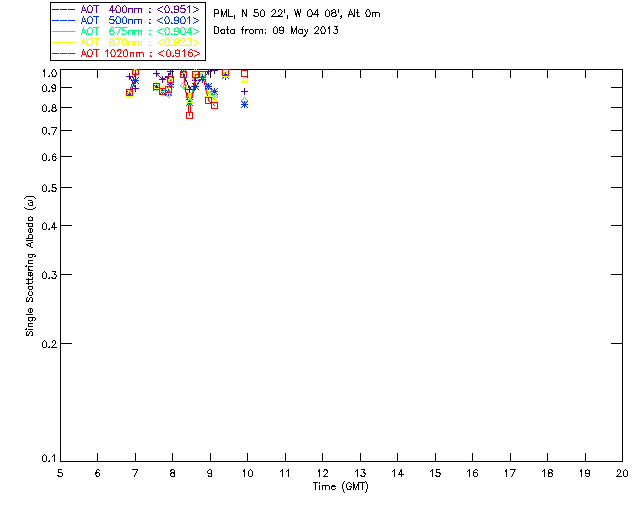Click the x-axis tick label 9

pos(210,473)
